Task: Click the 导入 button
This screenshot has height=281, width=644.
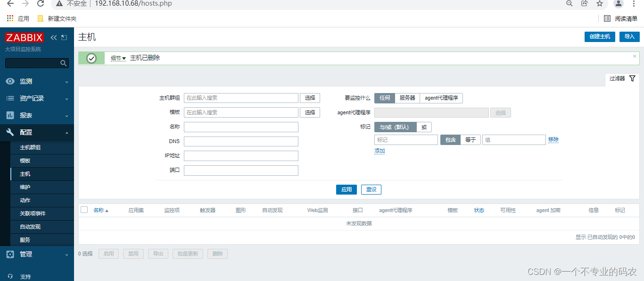Action: click(629, 36)
